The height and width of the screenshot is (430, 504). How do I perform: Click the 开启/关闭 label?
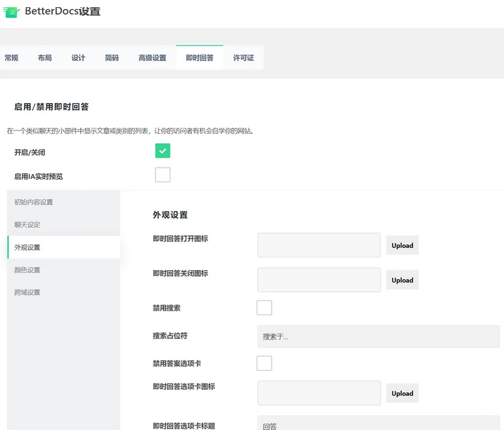[x=29, y=152]
